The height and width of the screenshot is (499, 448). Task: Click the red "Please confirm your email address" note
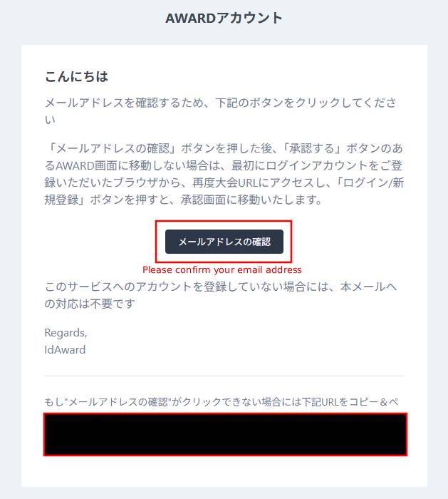point(222,270)
